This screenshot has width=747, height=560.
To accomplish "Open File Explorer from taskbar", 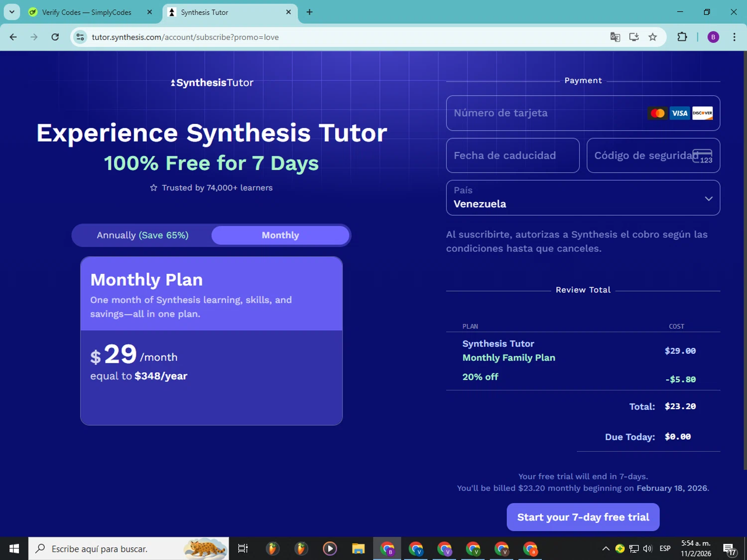I will tap(358, 549).
